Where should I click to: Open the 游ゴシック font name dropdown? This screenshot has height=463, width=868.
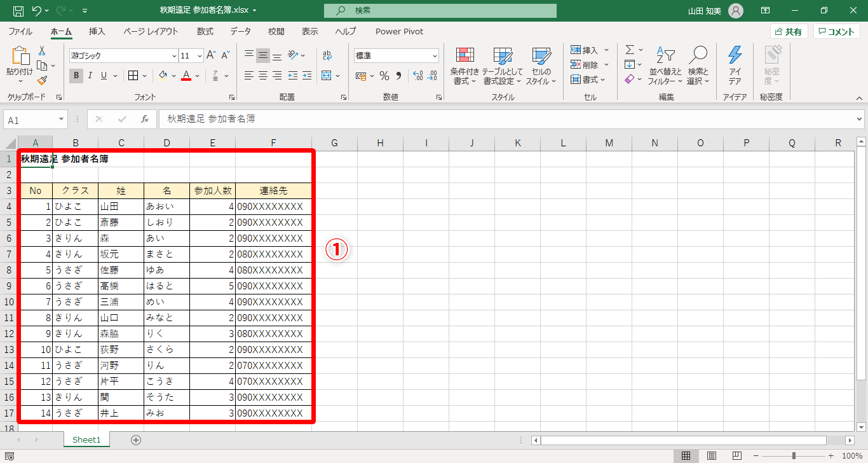pos(174,55)
